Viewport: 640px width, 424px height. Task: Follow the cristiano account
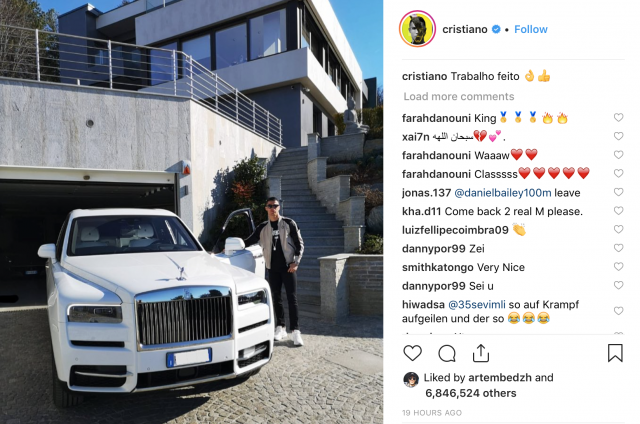(531, 29)
